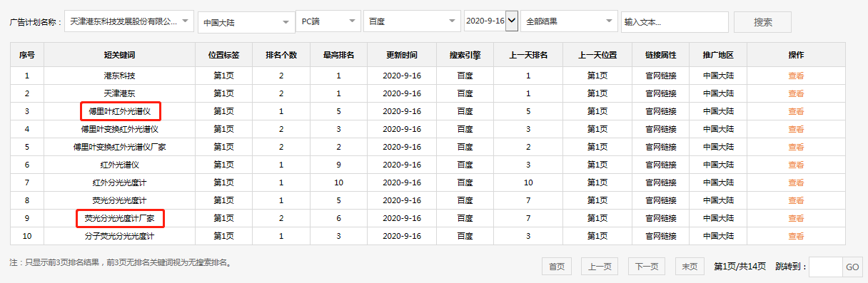Open 查看 for 傅里叶变换红外光谱仪厂家 row

pos(796,147)
